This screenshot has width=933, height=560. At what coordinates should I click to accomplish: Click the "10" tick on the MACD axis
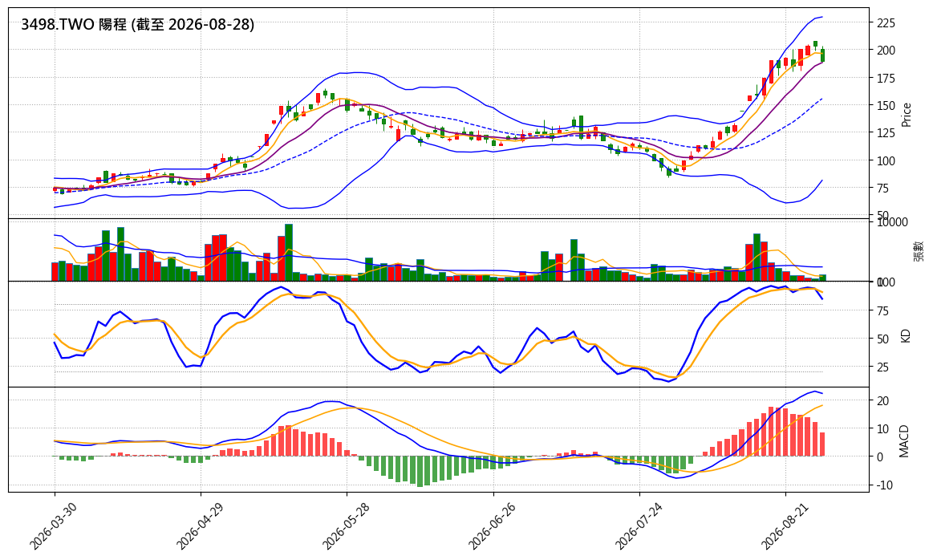(883, 429)
